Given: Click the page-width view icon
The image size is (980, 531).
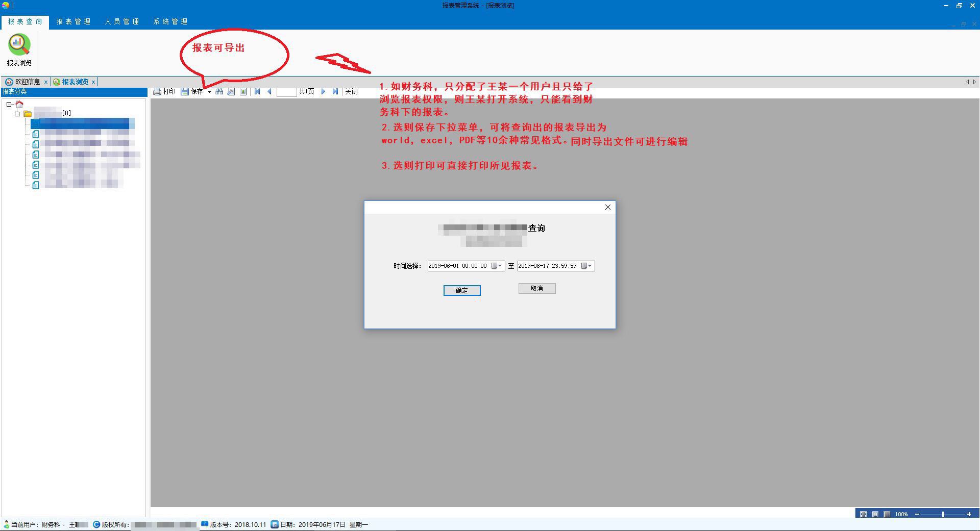Looking at the screenshot, I should pos(863,514).
